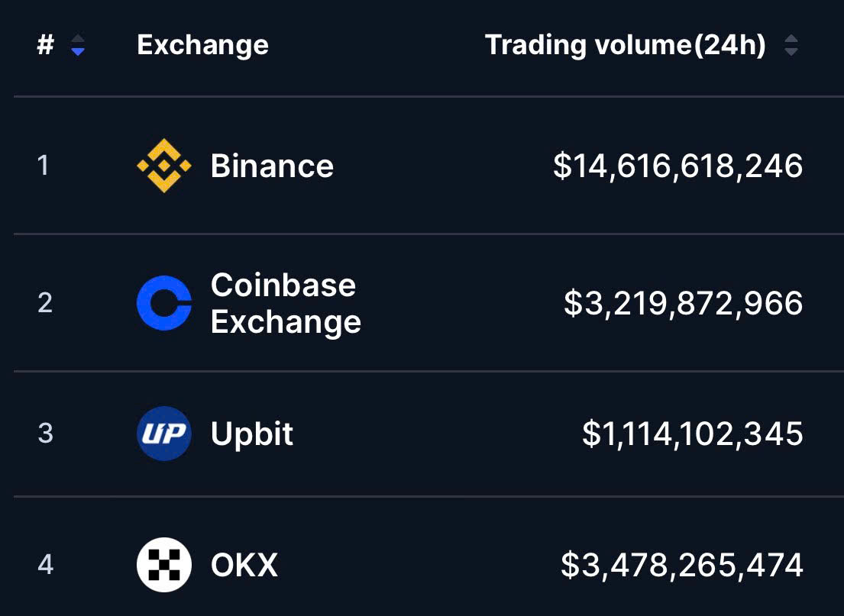Select the Trading volume(24h) column header
The width and height of the screenshot is (844, 616).
pos(625,44)
